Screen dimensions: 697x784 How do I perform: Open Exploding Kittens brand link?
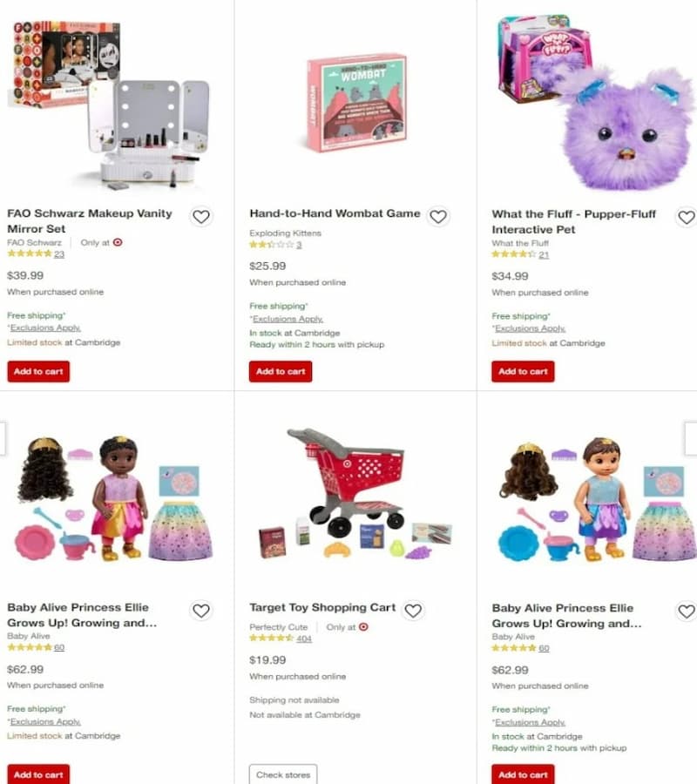point(285,233)
